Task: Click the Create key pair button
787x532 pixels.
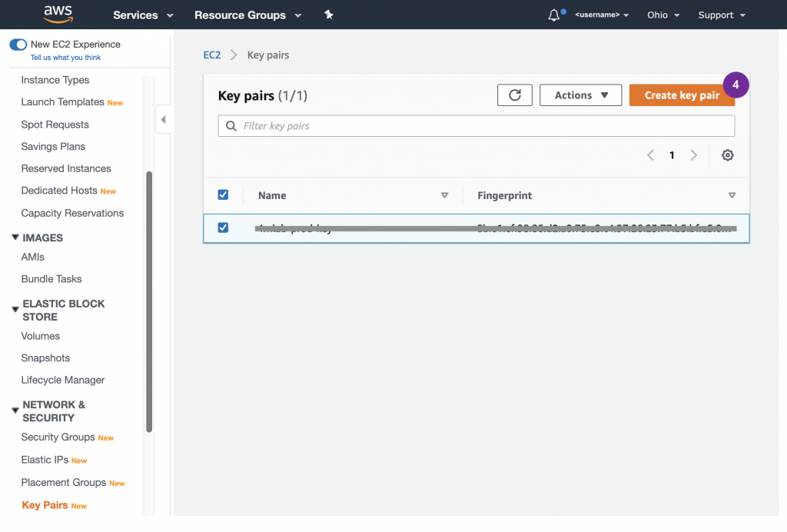Action: click(x=681, y=95)
